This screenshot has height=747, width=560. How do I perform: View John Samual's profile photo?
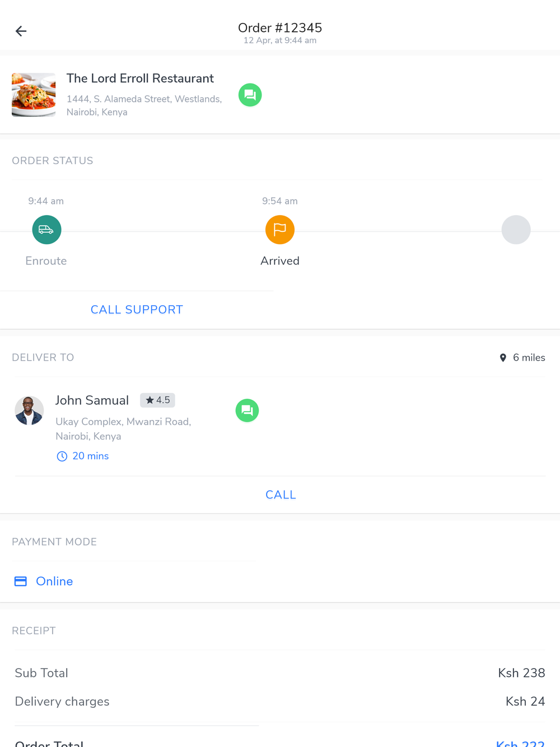pos(29,410)
